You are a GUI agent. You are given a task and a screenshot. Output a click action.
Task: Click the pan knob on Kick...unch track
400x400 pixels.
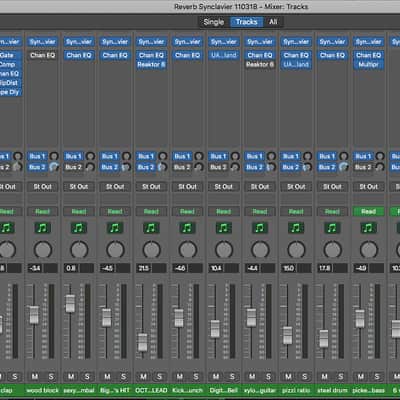[188, 249]
